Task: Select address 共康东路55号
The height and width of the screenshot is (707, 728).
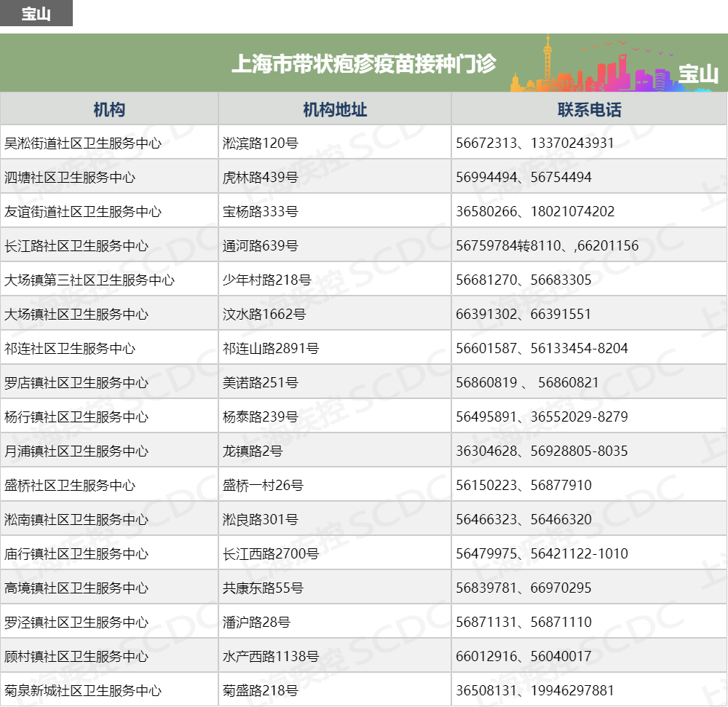Action: click(x=263, y=588)
